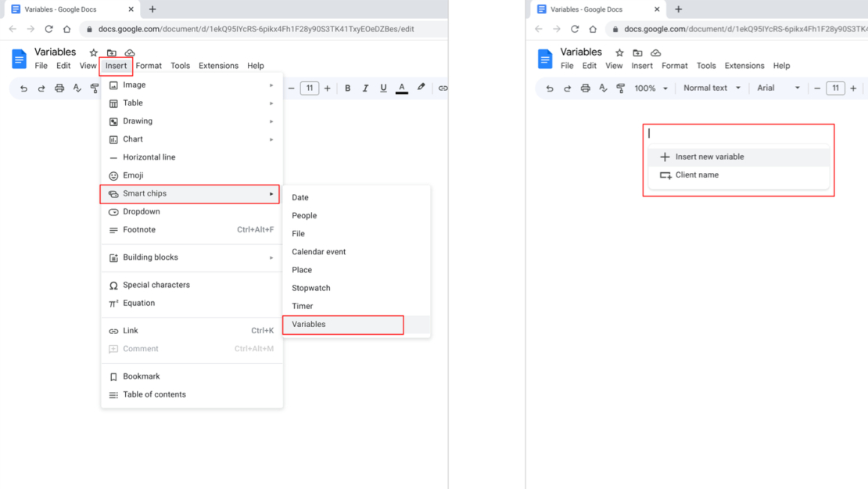868x489 pixels.
Task: Select the Print icon in the toolbar
Action: click(x=59, y=88)
